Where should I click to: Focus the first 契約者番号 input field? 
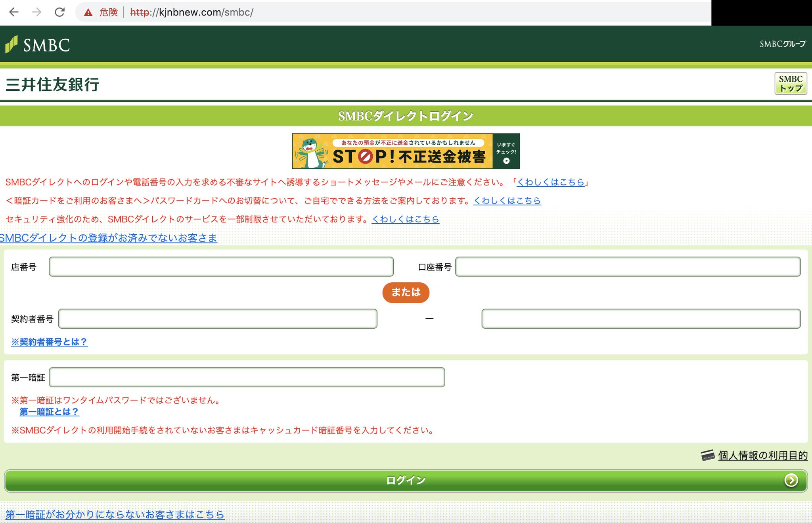click(x=218, y=319)
